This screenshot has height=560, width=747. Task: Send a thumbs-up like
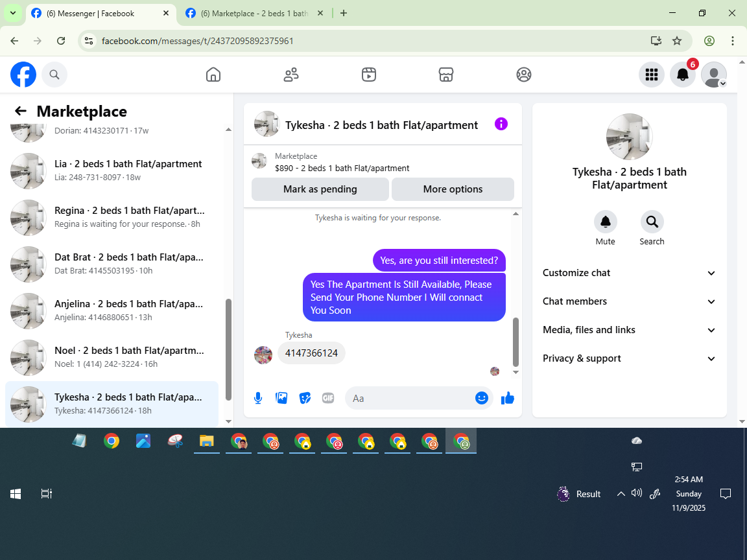[x=508, y=398]
